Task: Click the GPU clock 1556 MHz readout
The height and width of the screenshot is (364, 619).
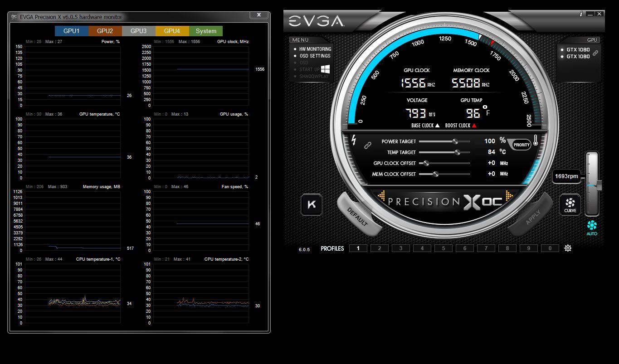Action: click(418, 83)
